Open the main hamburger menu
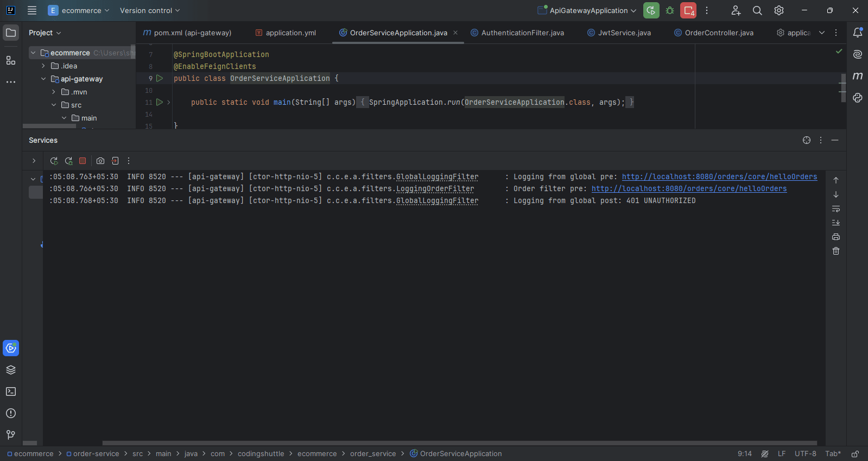Viewport: 868px width, 461px height. tap(32, 10)
